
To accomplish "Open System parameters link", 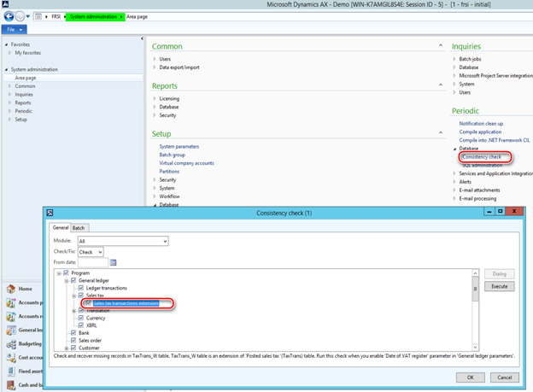I will [179, 147].
